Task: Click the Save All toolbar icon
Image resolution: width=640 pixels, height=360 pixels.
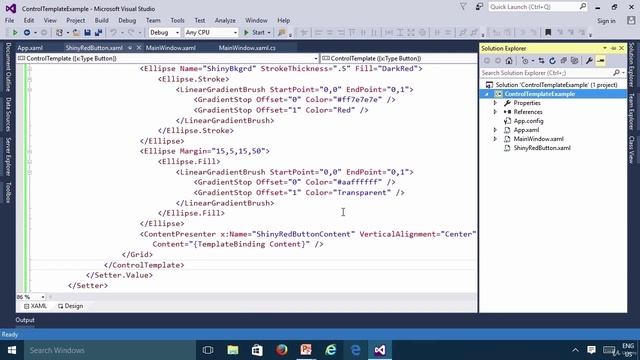Action: click(x=98, y=32)
